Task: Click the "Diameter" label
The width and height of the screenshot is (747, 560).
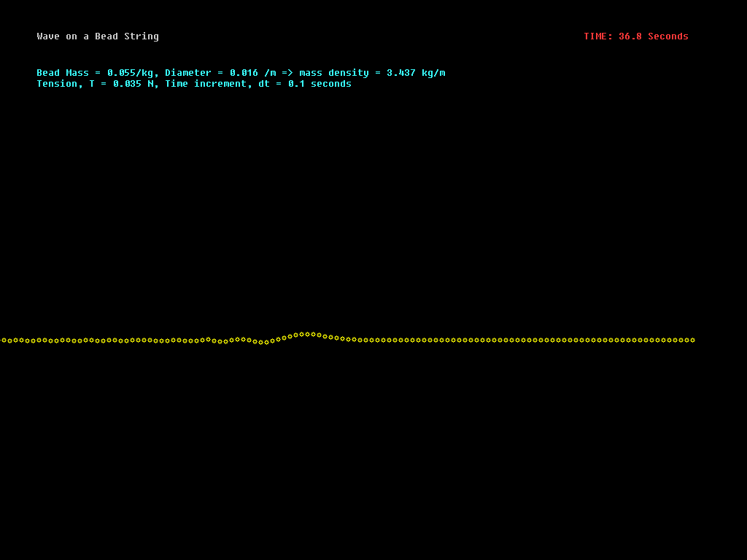Action: (x=187, y=73)
